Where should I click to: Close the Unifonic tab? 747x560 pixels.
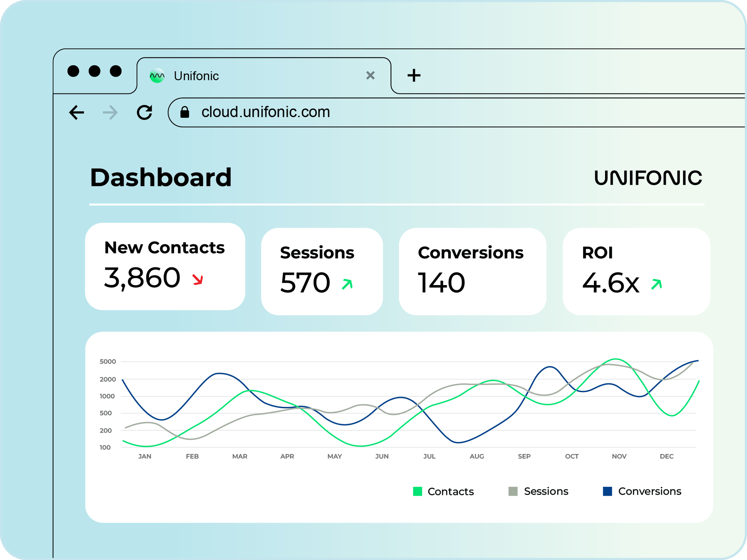(370, 75)
